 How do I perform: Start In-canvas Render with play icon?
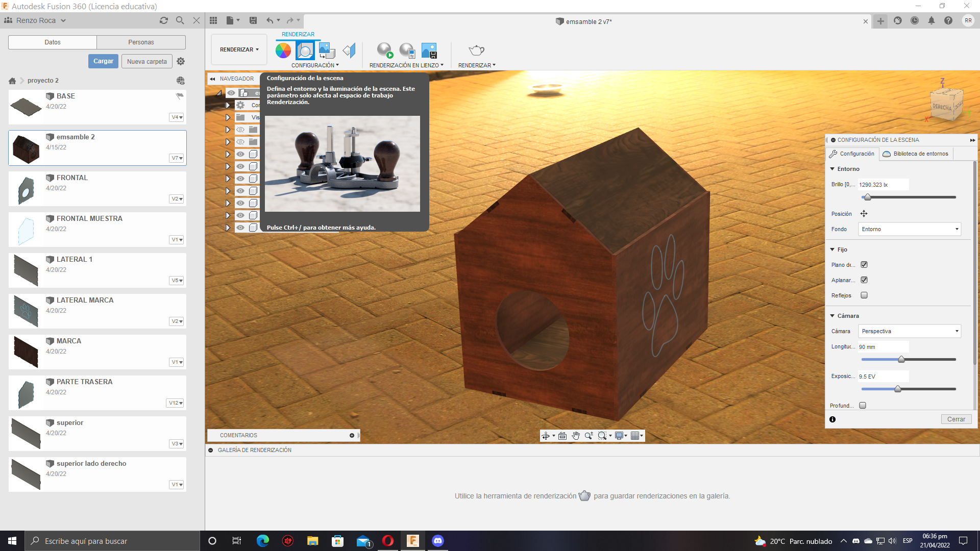[385, 51]
